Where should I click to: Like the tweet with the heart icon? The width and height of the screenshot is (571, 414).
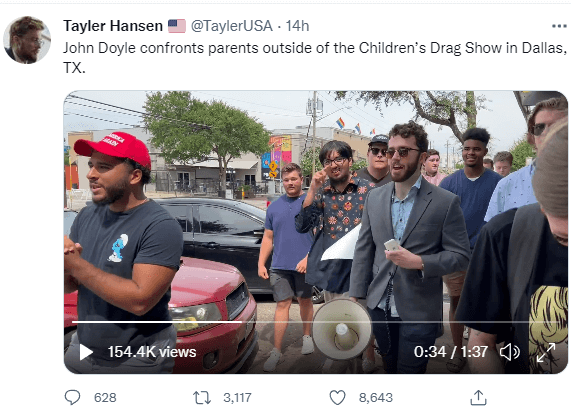(x=337, y=397)
